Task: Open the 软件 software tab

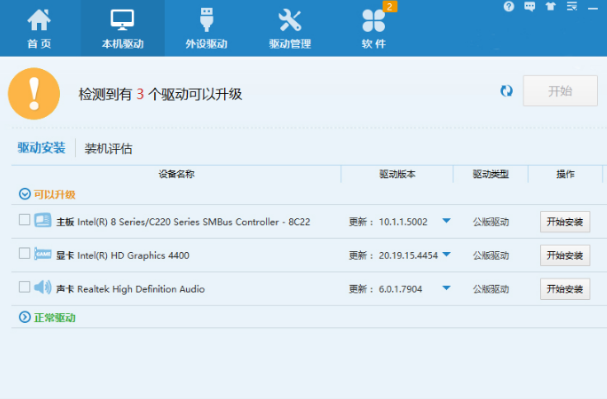Action: click(374, 29)
